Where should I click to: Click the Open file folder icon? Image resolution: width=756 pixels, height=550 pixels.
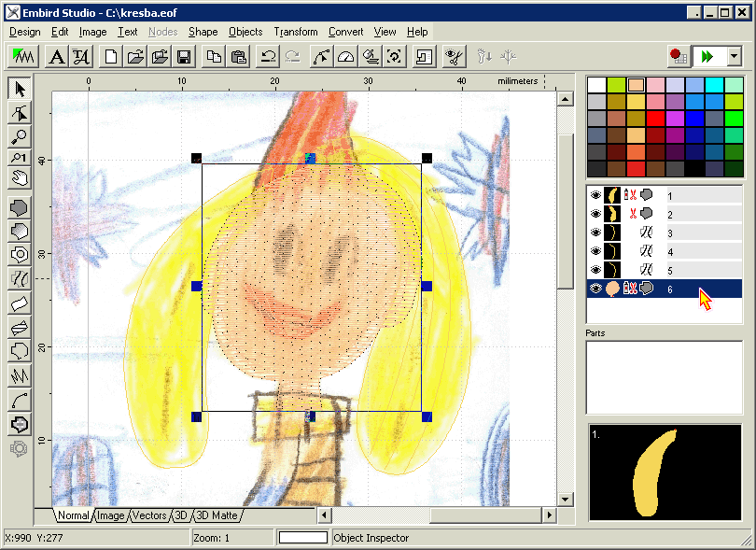135,56
